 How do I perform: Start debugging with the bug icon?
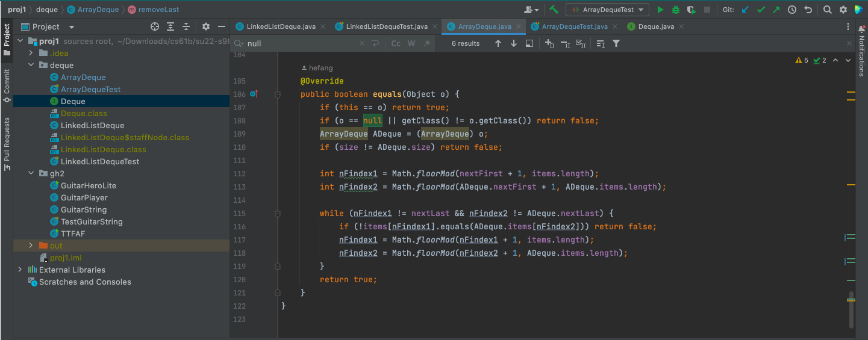[x=676, y=10]
